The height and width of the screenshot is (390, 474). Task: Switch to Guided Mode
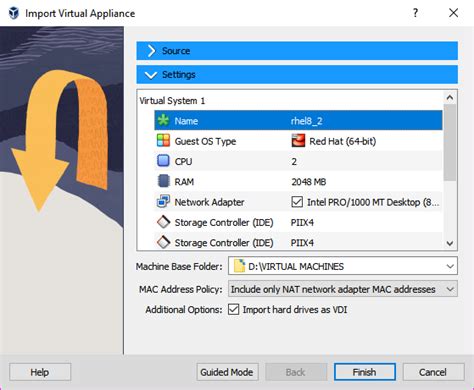coord(227,372)
